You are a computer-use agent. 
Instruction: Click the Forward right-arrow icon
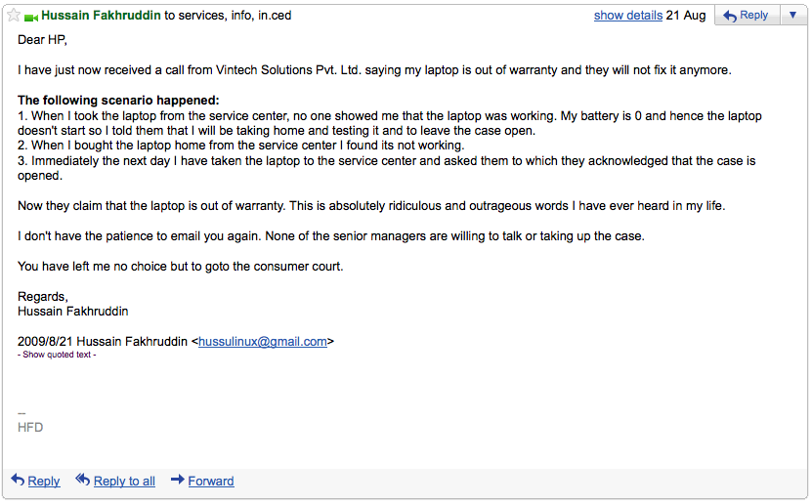click(x=178, y=480)
